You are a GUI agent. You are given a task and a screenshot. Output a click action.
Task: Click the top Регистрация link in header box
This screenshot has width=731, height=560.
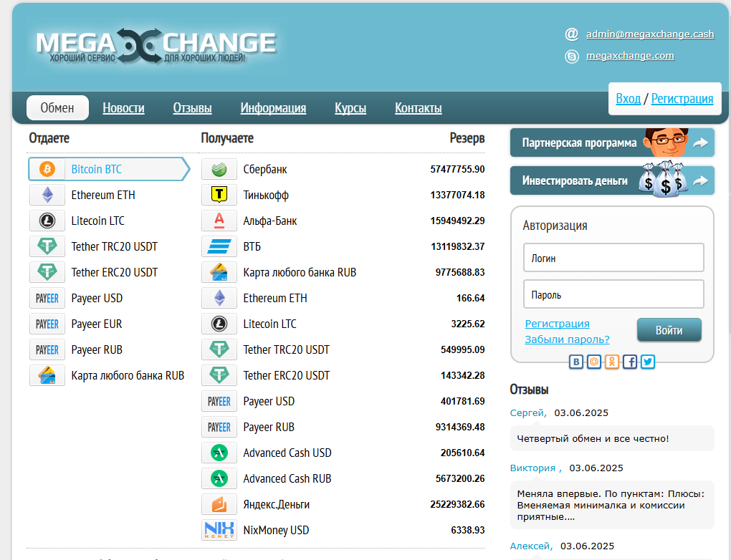pyautogui.click(x=682, y=99)
